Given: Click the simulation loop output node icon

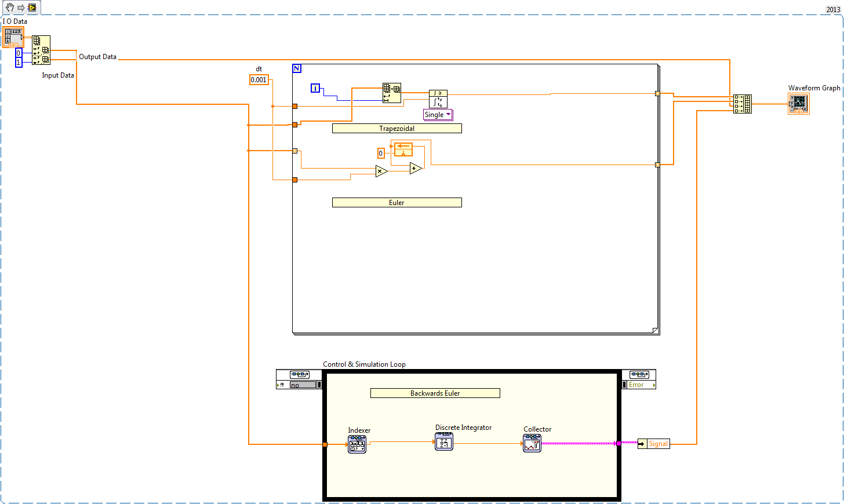Looking at the screenshot, I should coord(639,375).
